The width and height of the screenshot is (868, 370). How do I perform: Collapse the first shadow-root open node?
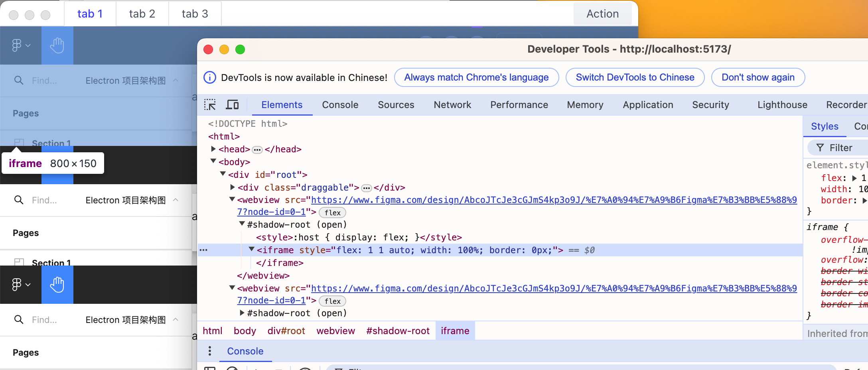[242, 224]
